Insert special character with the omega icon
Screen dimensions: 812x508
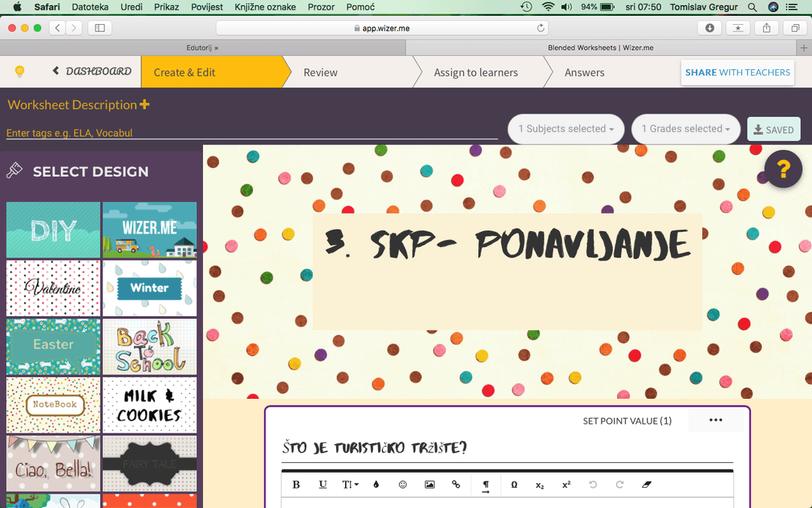click(x=514, y=485)
